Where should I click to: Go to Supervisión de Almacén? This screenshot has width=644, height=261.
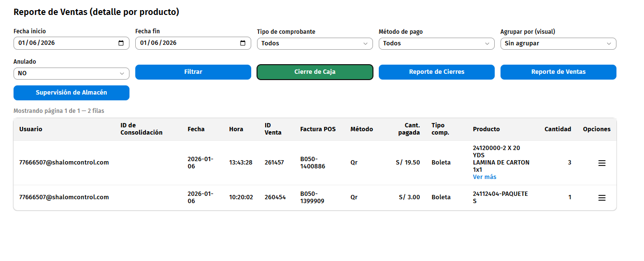pos(71,93)
